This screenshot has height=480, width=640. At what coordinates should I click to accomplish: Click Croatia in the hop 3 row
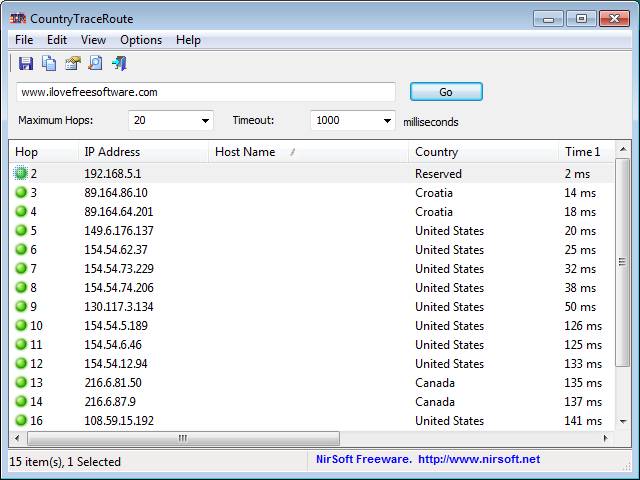(x=434, y=193)
